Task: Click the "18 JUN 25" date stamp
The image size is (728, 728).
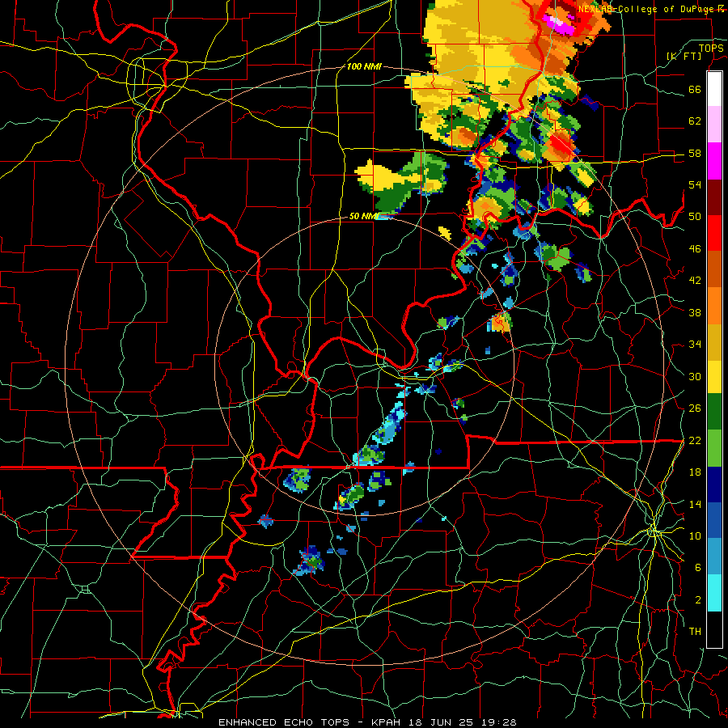Action: (441, 722)
